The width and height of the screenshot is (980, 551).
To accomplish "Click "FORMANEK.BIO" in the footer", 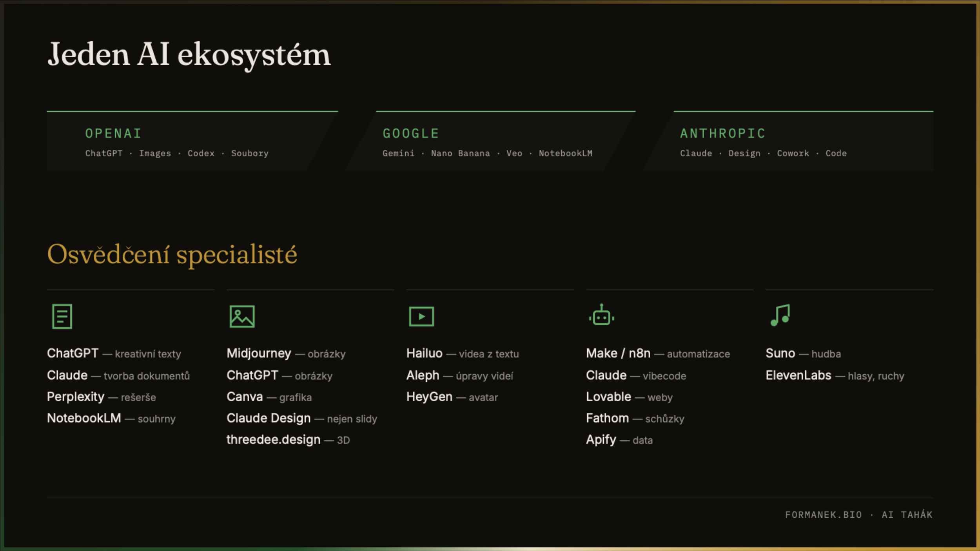I will point(824,515).
